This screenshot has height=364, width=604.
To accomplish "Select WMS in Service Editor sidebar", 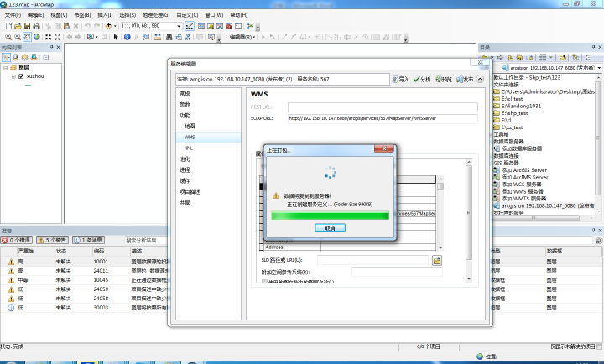I will 208,137.
